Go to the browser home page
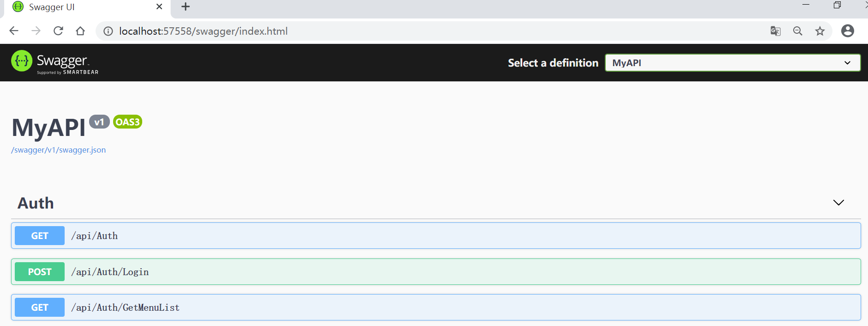The height and width of the screenshot is (326, 868). click(x=80, y=31)
